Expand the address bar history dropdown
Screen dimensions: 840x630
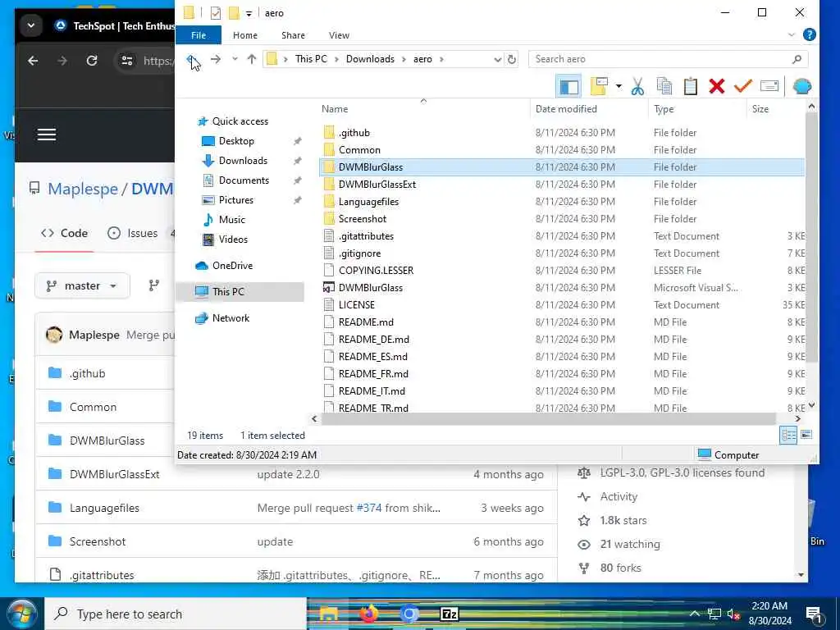498,59
